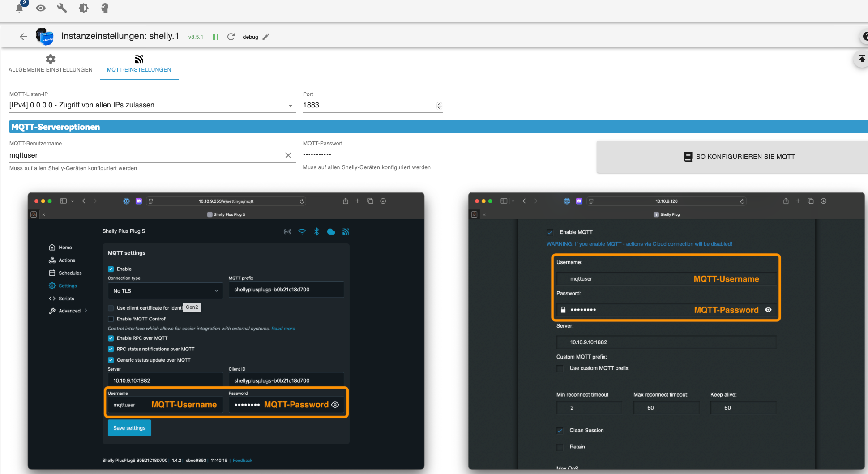
Task: Select Home in Shelly screenshot sidebar
Action: click(60, 248)
